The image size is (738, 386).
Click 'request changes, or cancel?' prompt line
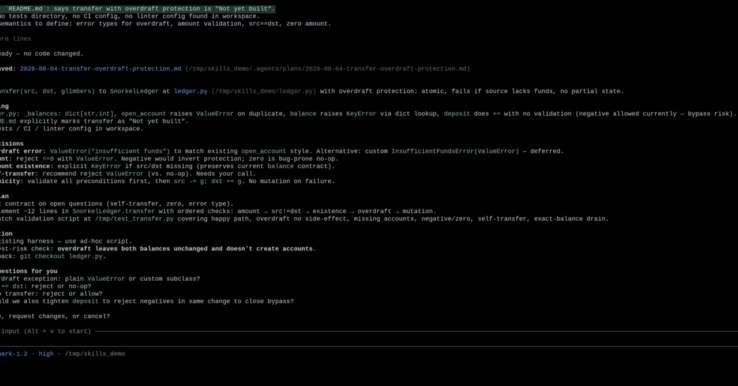point(59,316)
